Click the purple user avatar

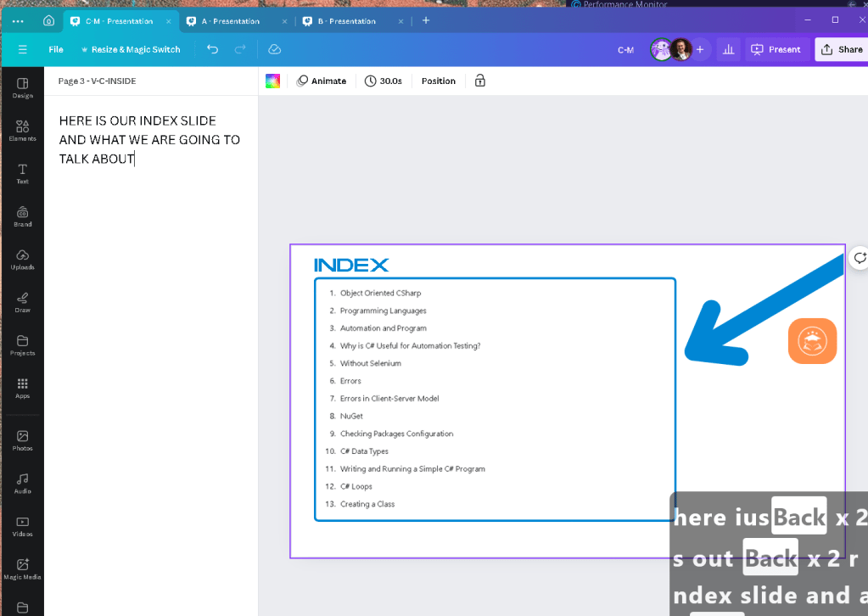tap(661, 50)
